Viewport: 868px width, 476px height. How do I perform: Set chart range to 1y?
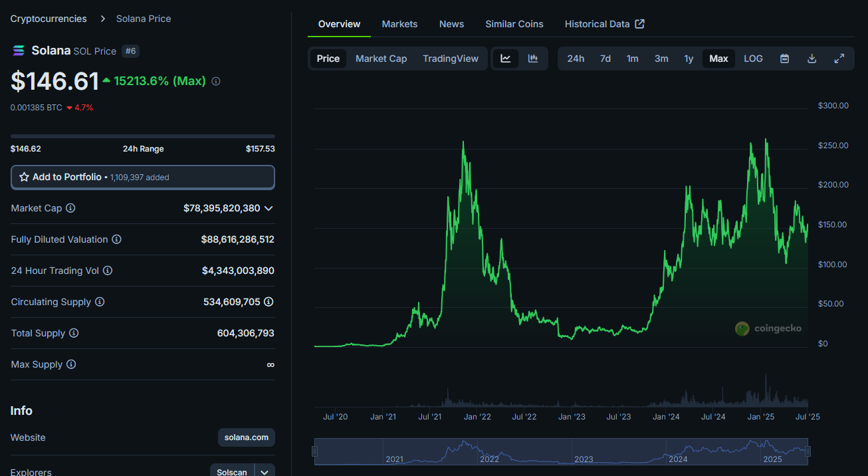click(x=689, y=59)
